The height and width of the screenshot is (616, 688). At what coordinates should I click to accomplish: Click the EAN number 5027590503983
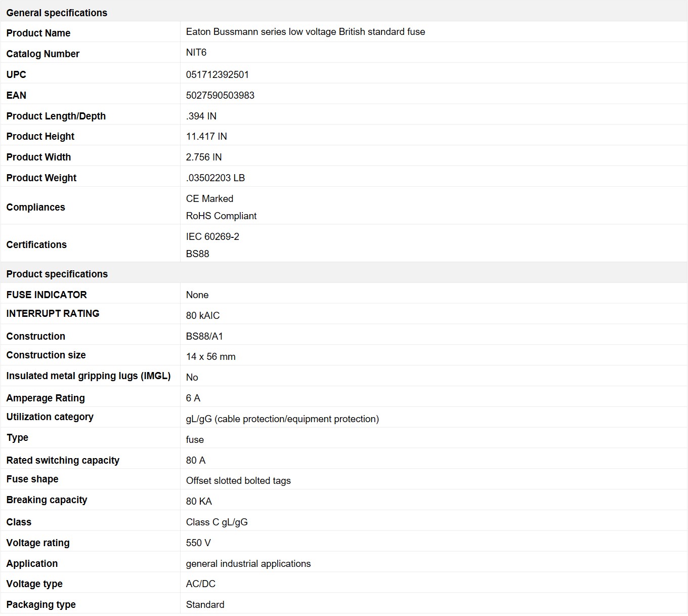point(220,95)
